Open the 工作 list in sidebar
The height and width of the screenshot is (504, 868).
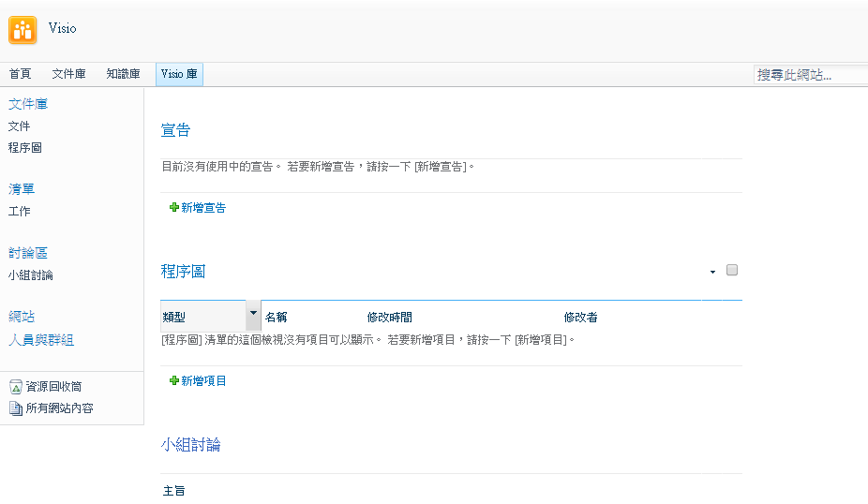point(19,212)
